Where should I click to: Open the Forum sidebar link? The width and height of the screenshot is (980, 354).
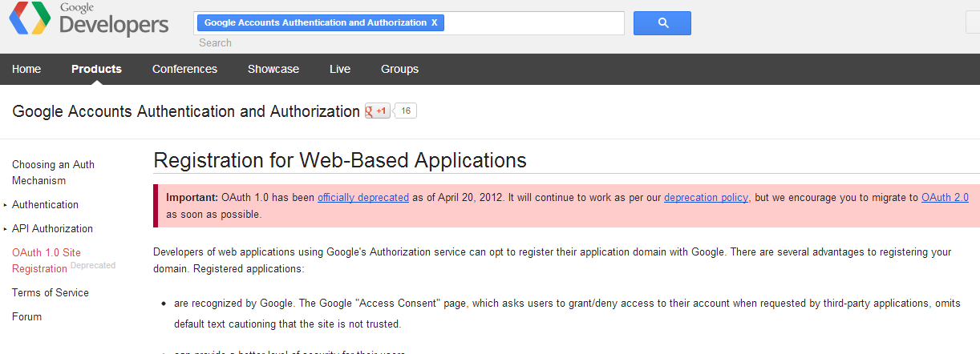coord(26,316)
